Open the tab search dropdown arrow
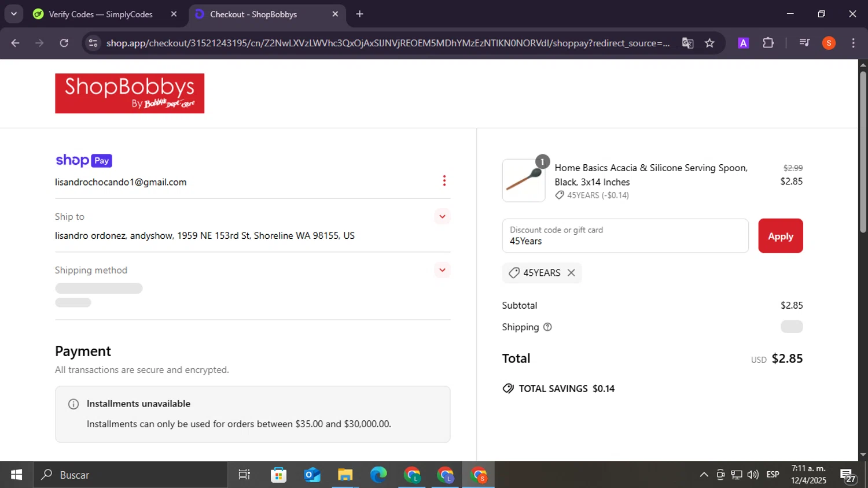This screenshot has width=868, height=488. point(14,14)
